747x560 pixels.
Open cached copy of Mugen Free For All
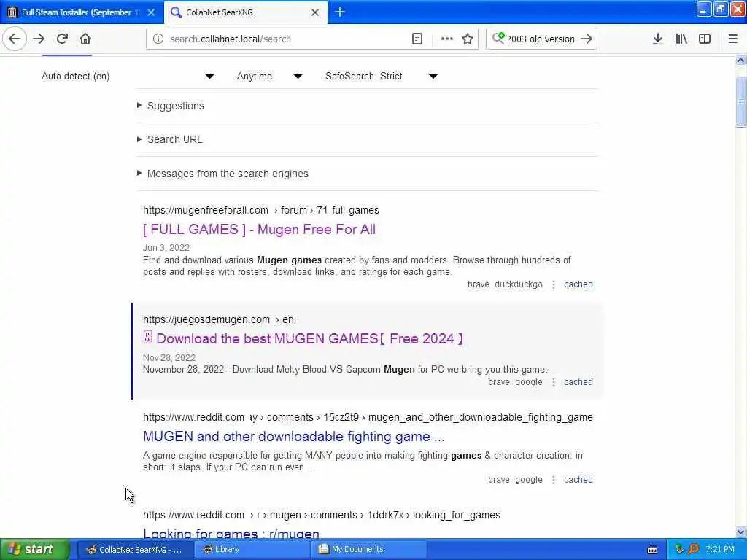click(578, 284)
